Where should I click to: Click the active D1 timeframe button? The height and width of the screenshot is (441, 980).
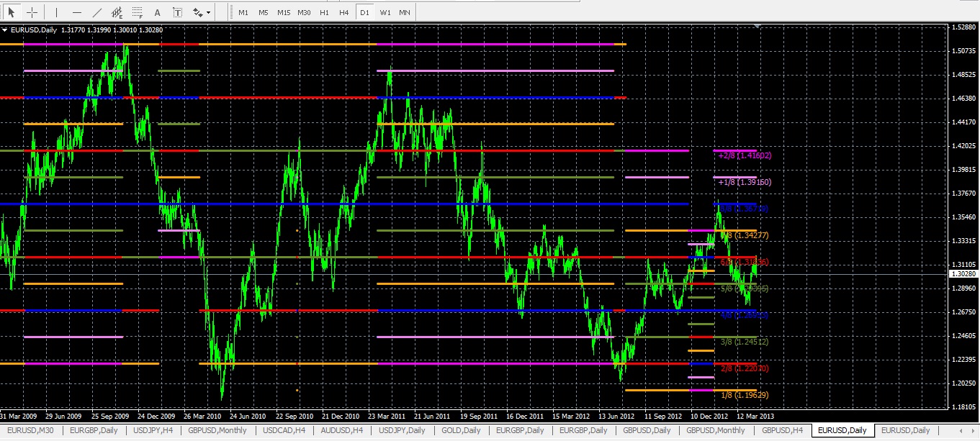tap(365, 12)
